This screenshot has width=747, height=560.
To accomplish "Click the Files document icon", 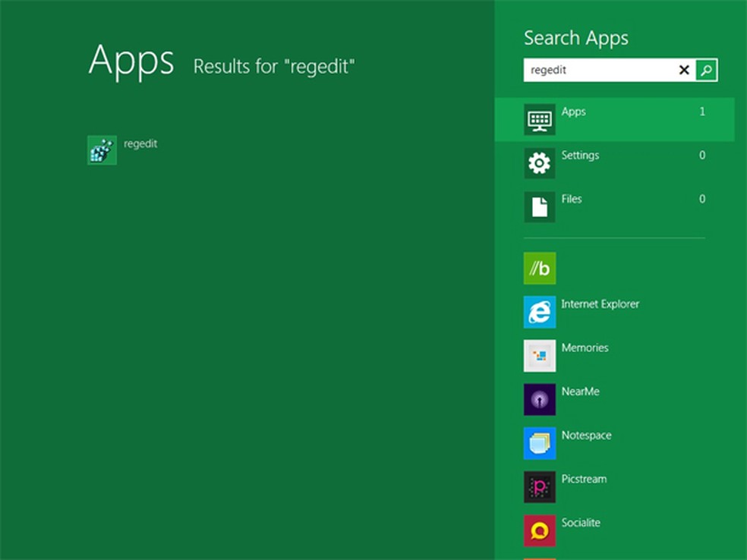I will tap(539, 206).
